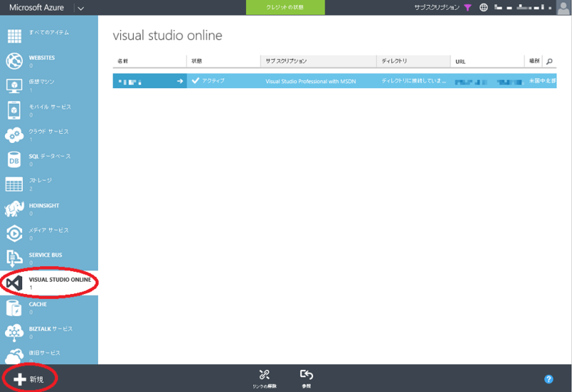The image size is (572, 392).
Task: Select HDINSIGHT in the sidebar
Action: pos(44,205)
